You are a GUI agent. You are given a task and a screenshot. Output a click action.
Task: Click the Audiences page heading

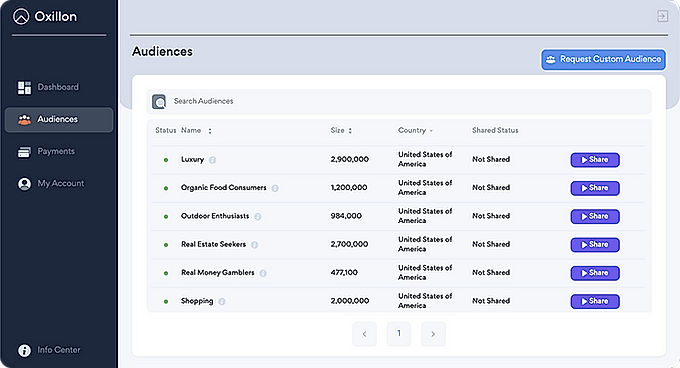pos(162,52)
